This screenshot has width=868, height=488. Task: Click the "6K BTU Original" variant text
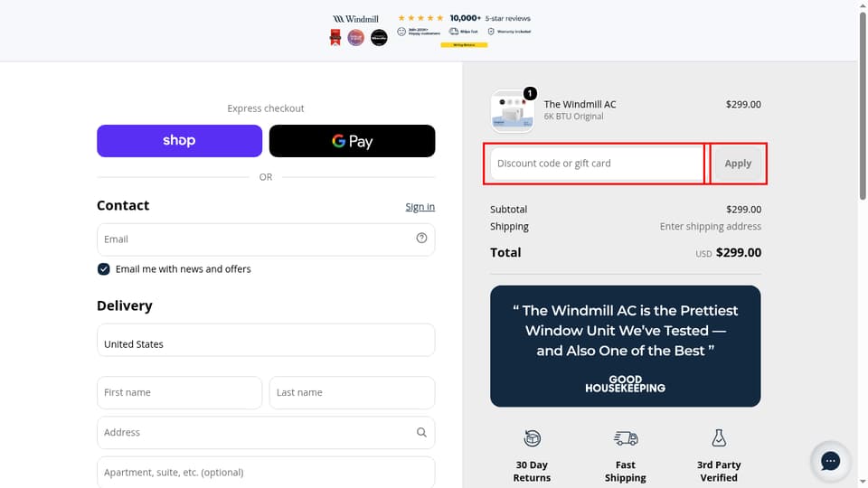(573, 117)
